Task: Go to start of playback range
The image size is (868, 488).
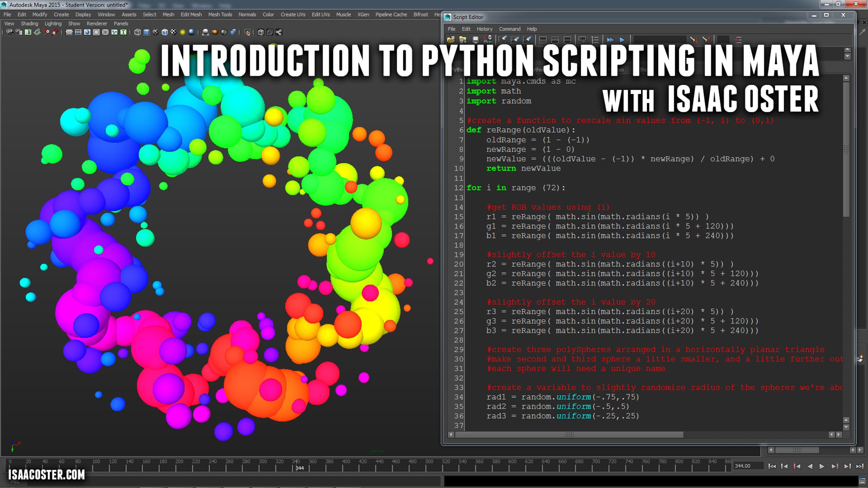Action: point(772,466)
